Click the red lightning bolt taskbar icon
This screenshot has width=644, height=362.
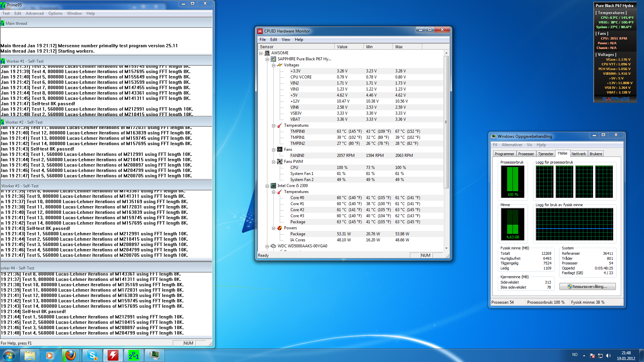tap(113, 355)
